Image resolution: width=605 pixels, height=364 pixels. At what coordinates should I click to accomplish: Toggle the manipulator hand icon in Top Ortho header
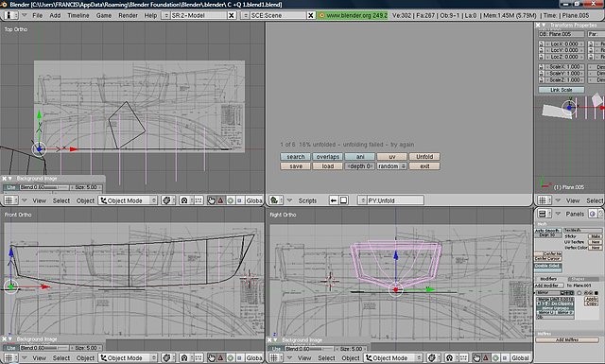tap(212, 200)
